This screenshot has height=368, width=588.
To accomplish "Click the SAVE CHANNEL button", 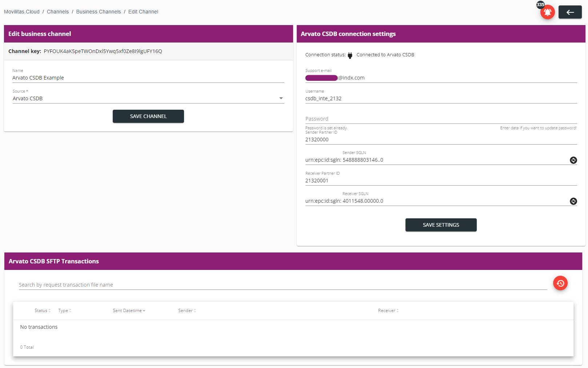I will [x=148, y=116].
